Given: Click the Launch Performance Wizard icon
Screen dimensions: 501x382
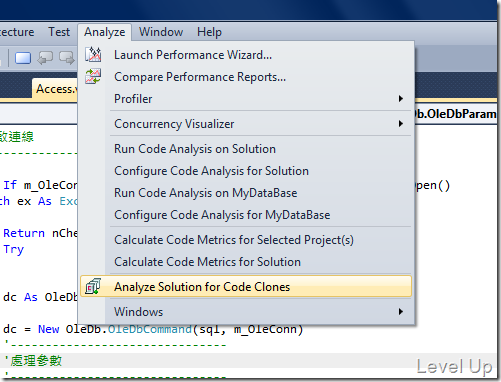Looking at the screenshot, I should pyautogui.click(x=93, y=54).
